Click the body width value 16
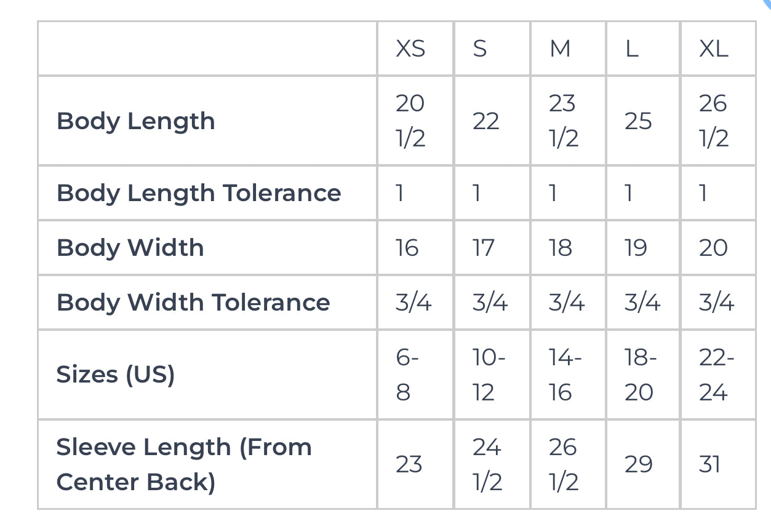This screenshot has height=532, width=771. pos(407,248)
